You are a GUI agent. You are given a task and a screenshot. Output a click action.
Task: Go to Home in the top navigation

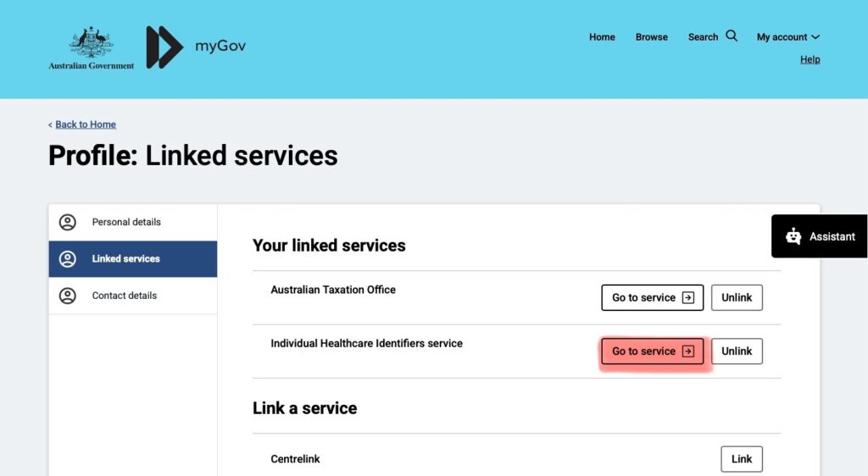[x=602, y=37]
